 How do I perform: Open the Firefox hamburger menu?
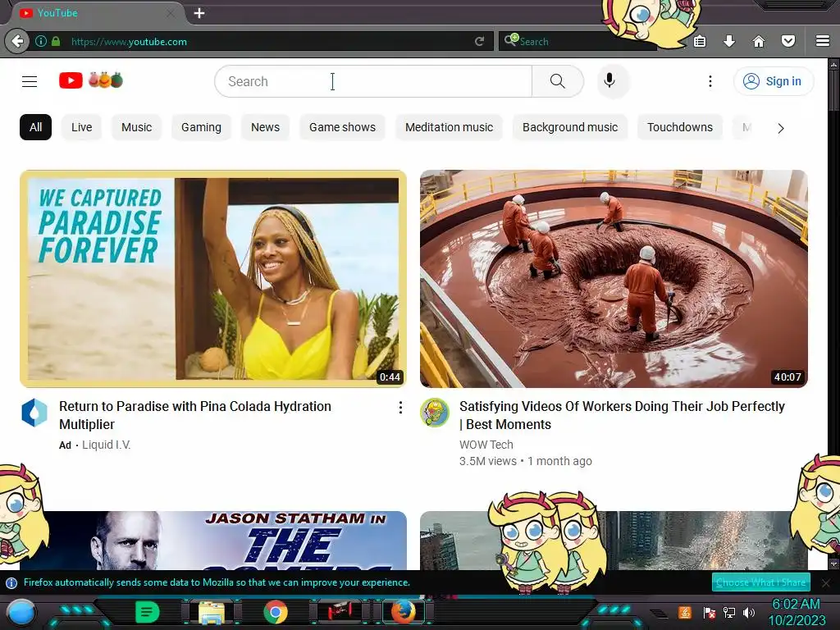tap(823, 41)
